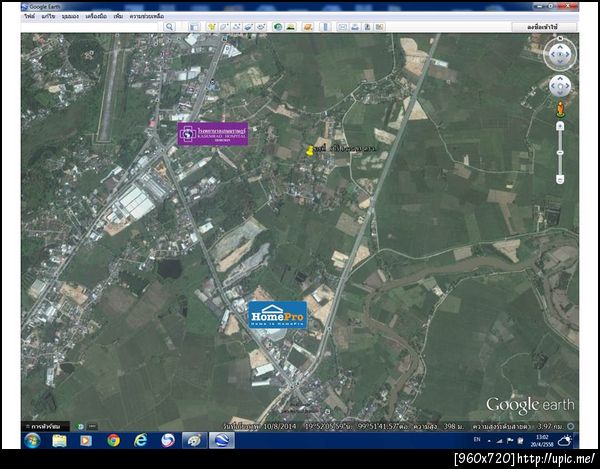Viewport: 600px width, 469px height.
Task: Open Windows Explorer from taskbar
Action: pyautogui.click(x=59, y=441)
